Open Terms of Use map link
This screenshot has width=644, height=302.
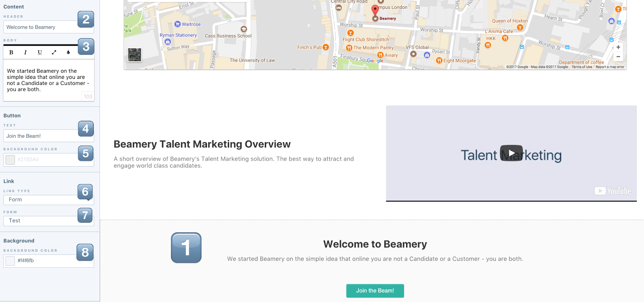point(582,67)
